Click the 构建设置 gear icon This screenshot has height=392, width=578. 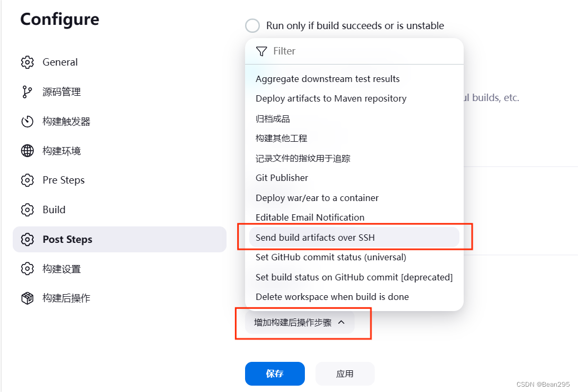27,269
